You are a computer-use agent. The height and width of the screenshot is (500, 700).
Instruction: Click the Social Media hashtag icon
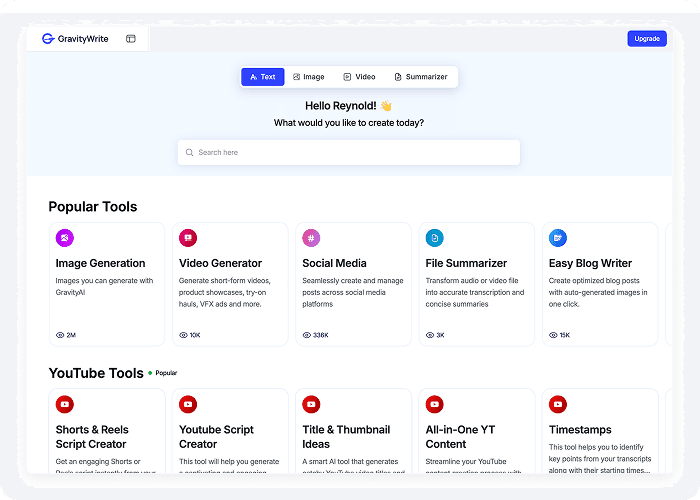[311, 238]
